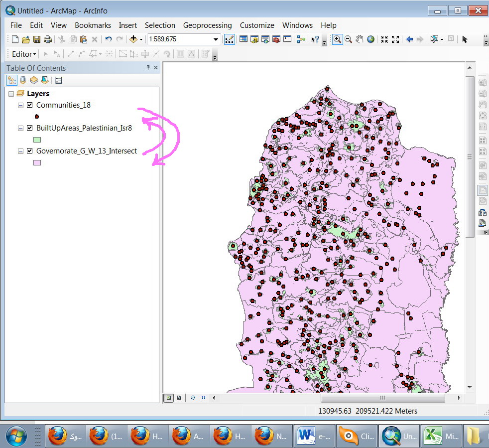Viewport: 489px width, 448px height.
Task: Click the Add Data button
Action: tap(133, 39)
